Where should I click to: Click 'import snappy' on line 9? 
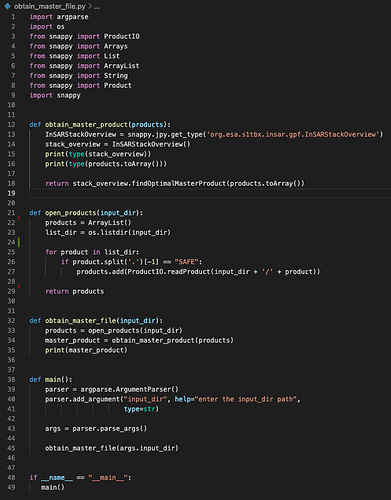pos(55,95)
